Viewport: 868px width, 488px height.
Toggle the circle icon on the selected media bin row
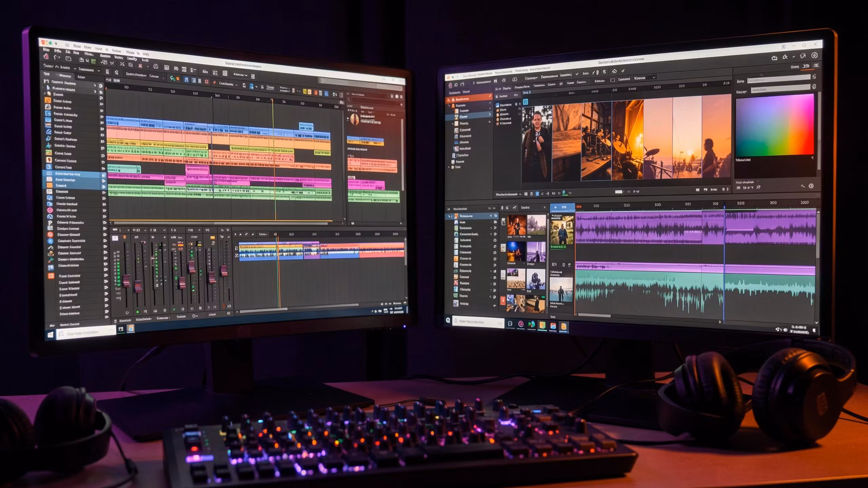tap(496, 216)
